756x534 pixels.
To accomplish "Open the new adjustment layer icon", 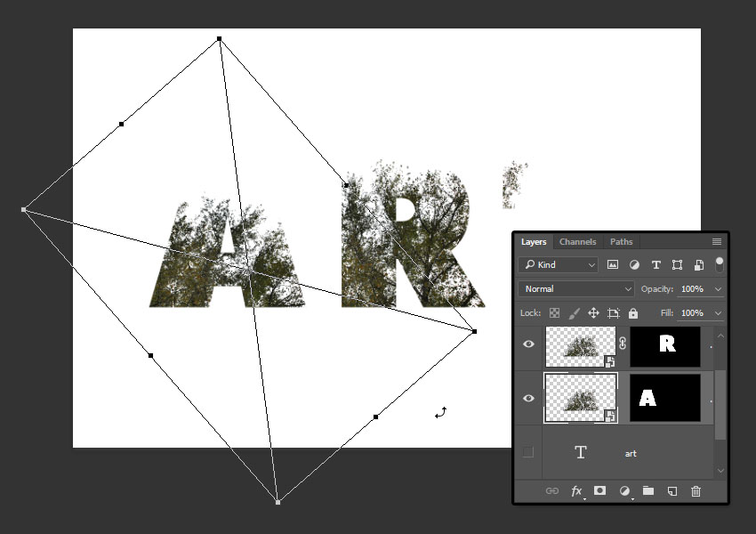I will coord(624,490).
